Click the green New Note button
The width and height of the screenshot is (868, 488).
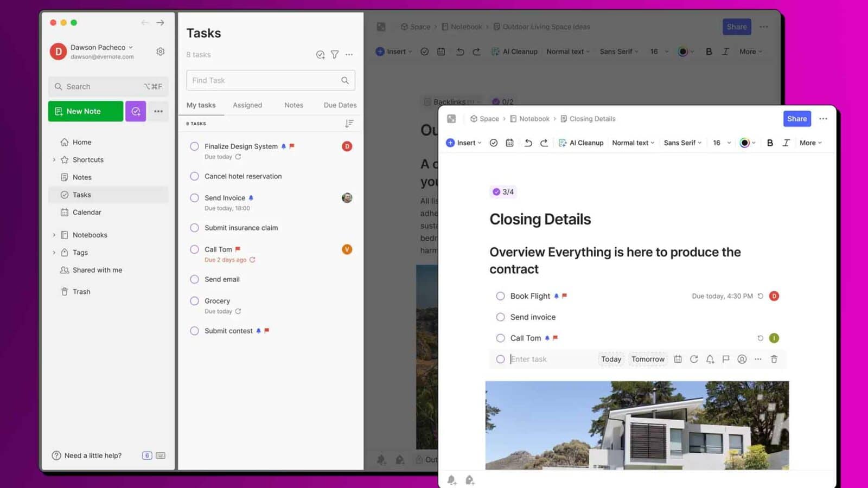click(x=85, y=111)
